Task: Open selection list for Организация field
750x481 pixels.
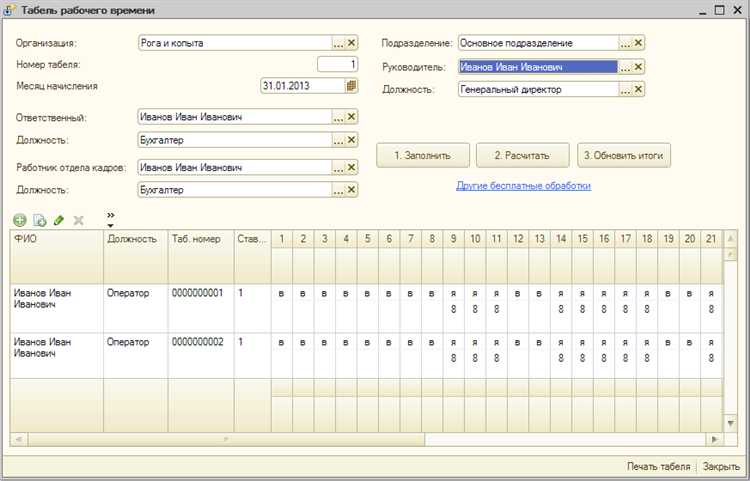Action: (338, 43)
